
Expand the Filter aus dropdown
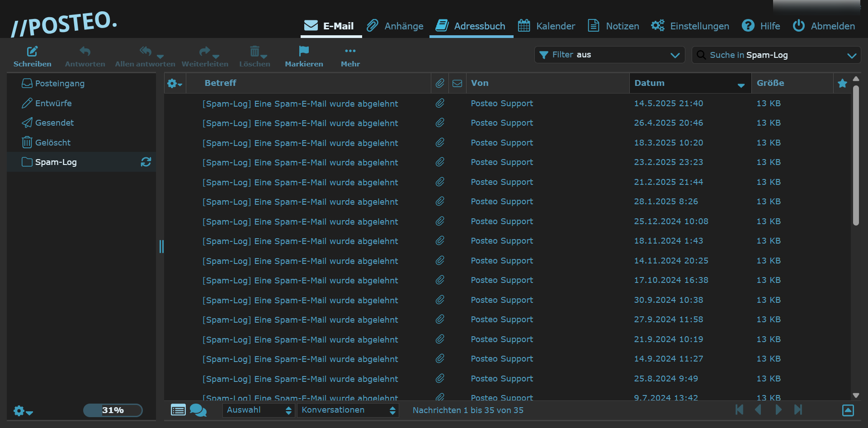609,55
